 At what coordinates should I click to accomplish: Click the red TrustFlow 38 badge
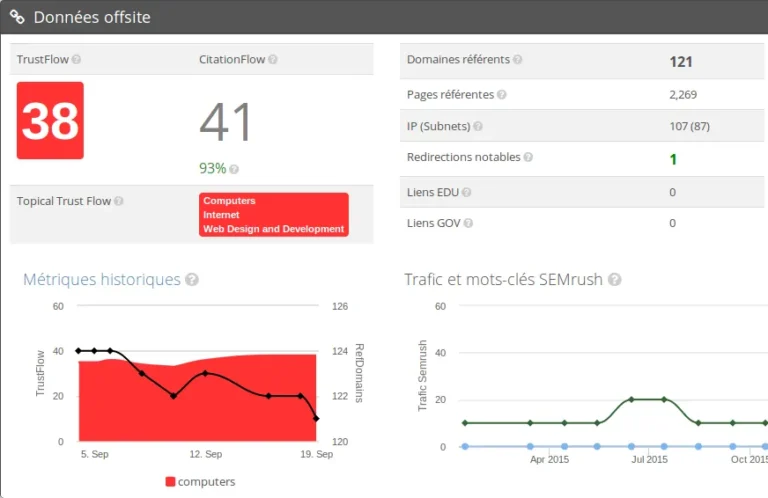50,120
